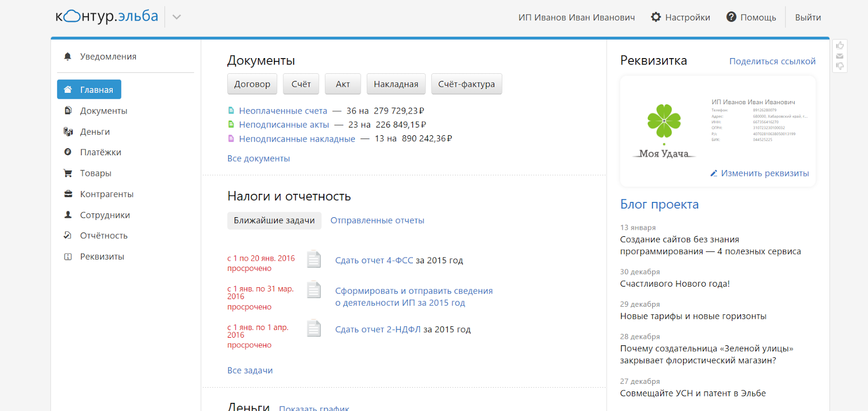The height and width of the screenshot is (411, 868).
Task: Open post Совмещайте УСН и патент в Эльбе
Action: 693,393
